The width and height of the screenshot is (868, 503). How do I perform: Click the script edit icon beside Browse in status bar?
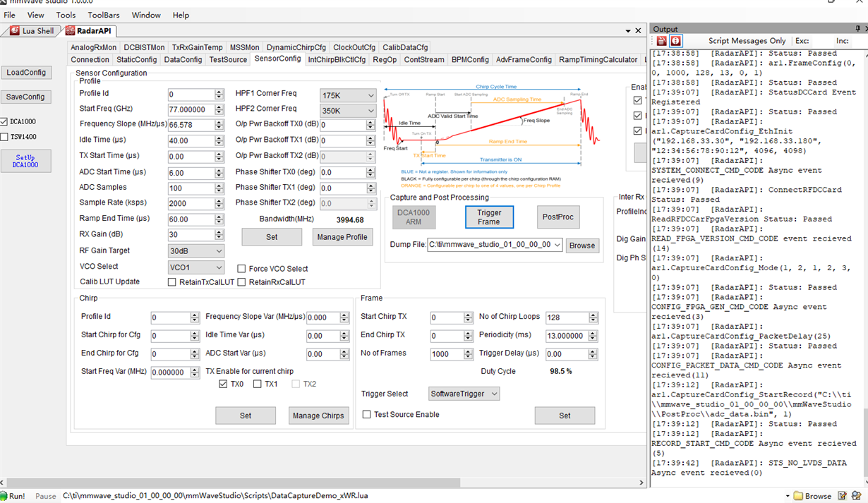tap(843, 496)
